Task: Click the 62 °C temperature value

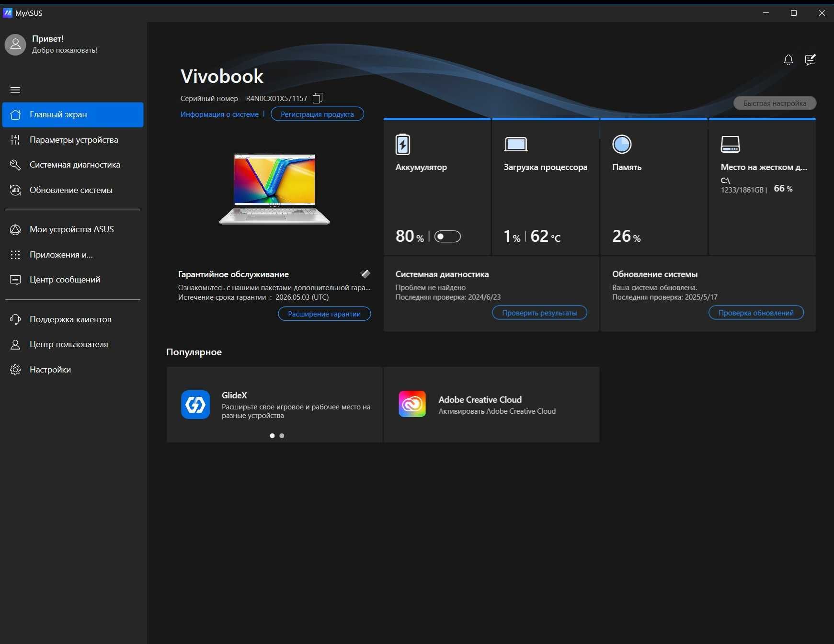Action: [x=546, y=236]
